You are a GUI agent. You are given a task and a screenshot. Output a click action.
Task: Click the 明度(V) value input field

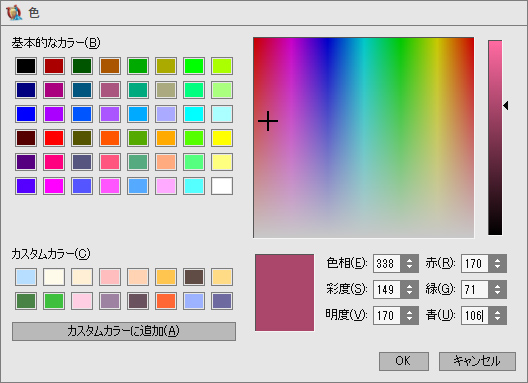tap(387, 316)
